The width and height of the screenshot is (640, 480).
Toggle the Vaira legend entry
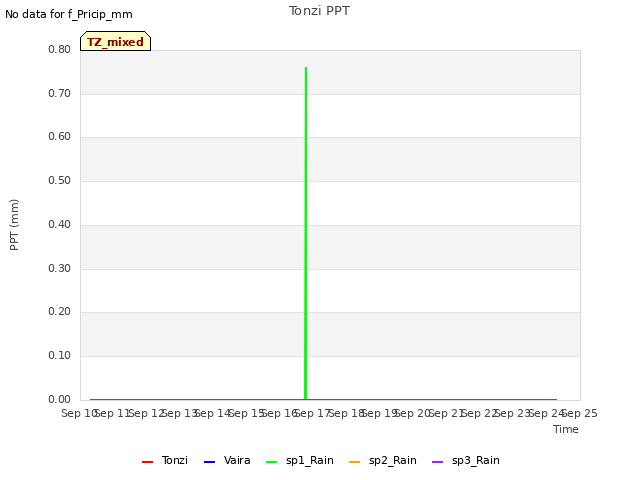227,460
